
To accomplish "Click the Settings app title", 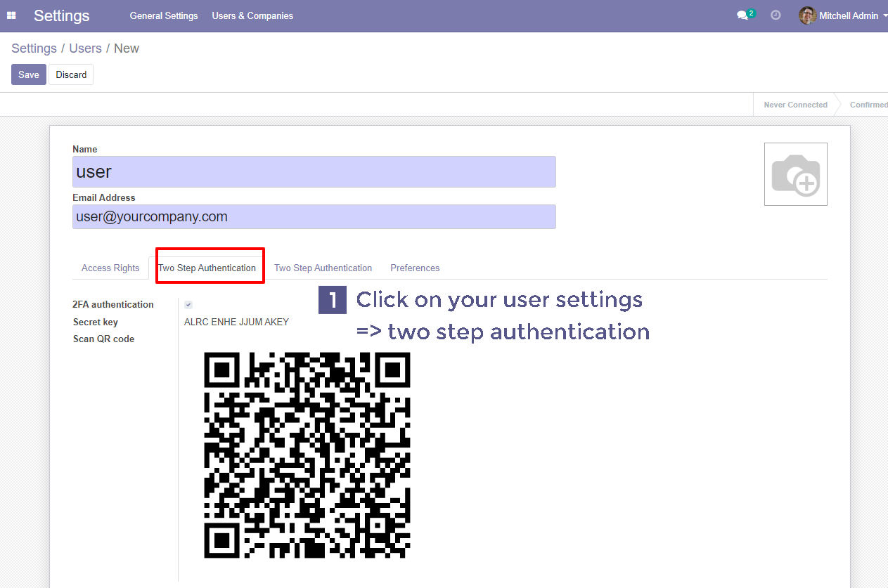I will tap(62, 15).
